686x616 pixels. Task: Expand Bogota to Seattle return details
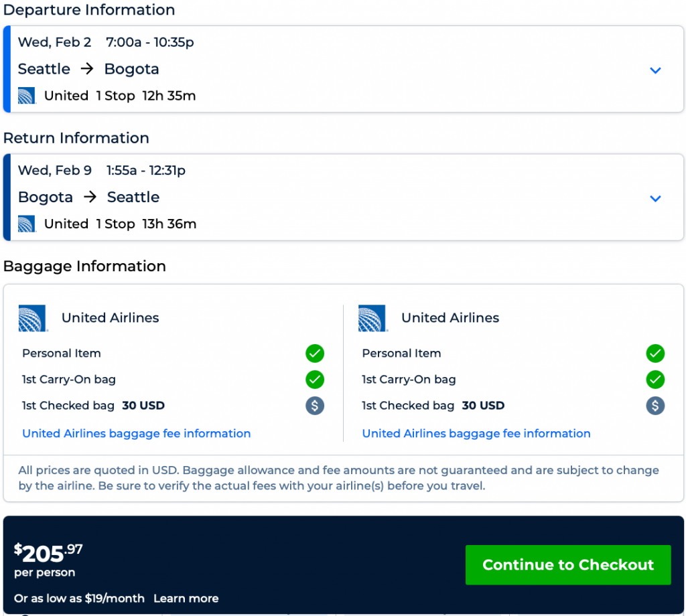pos(655,198)
